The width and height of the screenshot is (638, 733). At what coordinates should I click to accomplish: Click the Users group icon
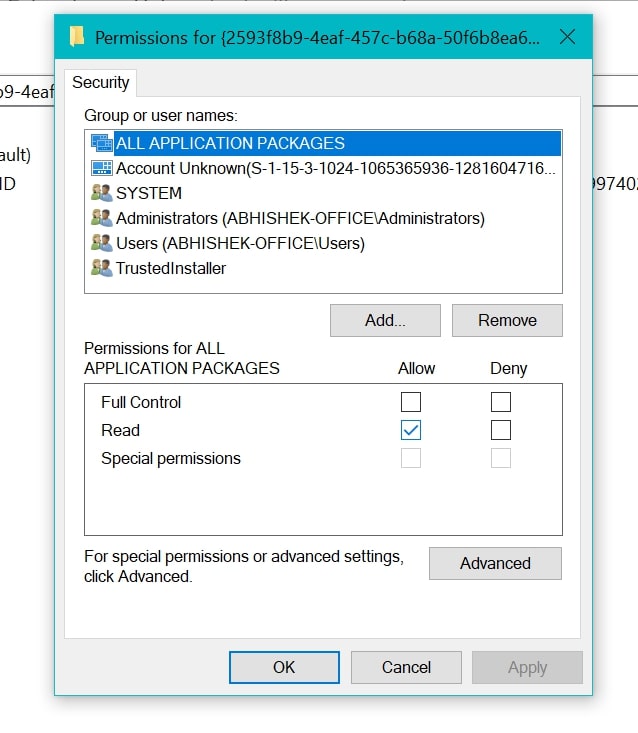point(101,243)
